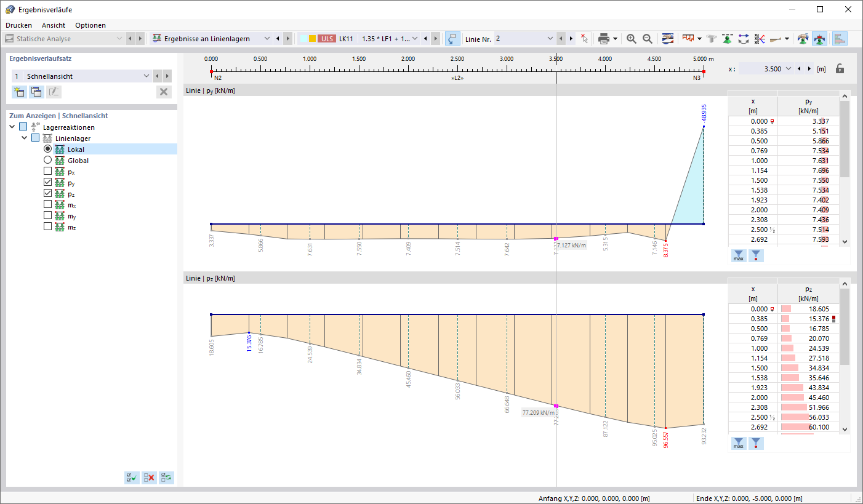Image resolution: width=863 pixels, height=504 pixels.
Task: Toggle the blue return-arrow icon beside Linie Nr.
Action: pyautogui.click(x=452, y=38)
